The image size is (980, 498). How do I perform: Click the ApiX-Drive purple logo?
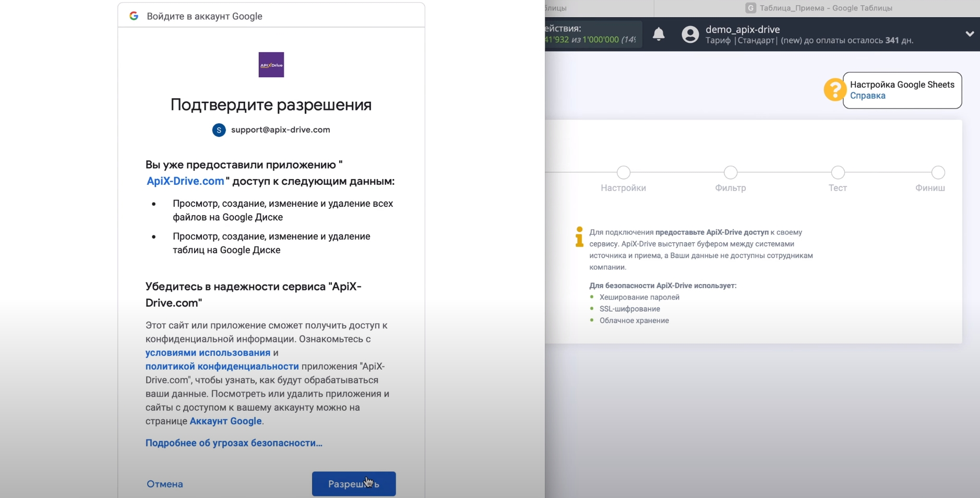pos(271,65)
